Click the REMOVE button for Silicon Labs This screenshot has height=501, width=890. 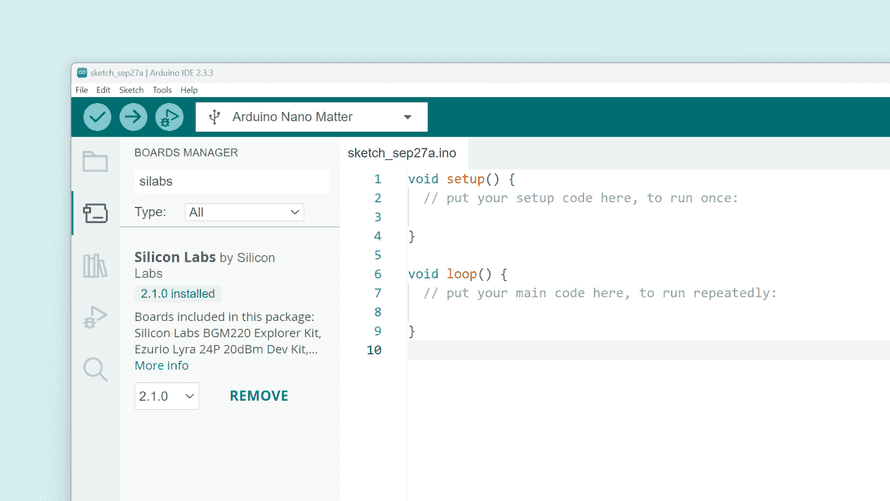click(x=259, y=396)
